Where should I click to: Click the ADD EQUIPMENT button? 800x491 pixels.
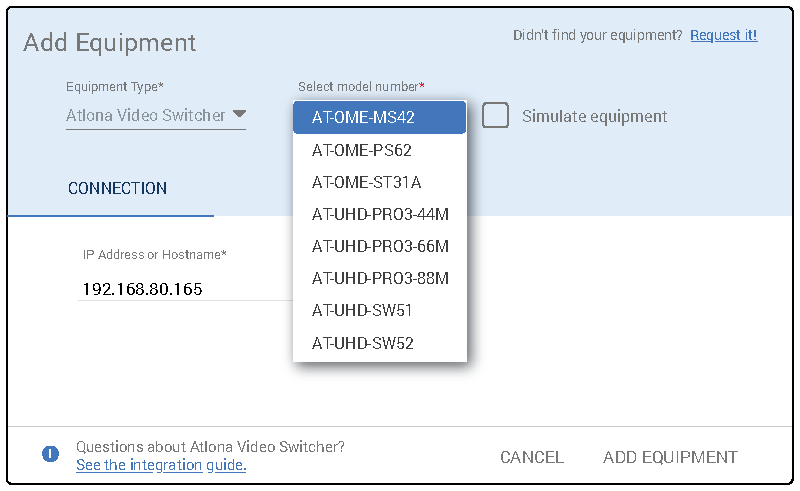click(x=670, y=457)
